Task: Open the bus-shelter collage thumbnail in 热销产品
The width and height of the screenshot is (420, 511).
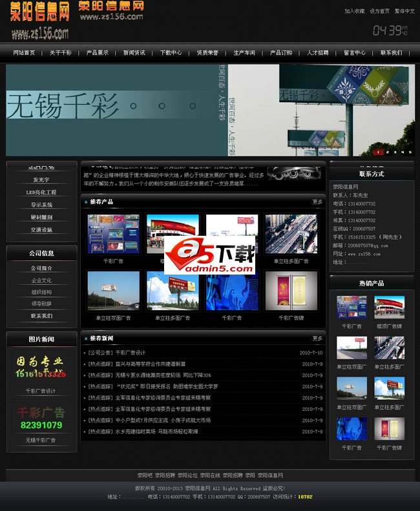Action: [x=352, y=307]
